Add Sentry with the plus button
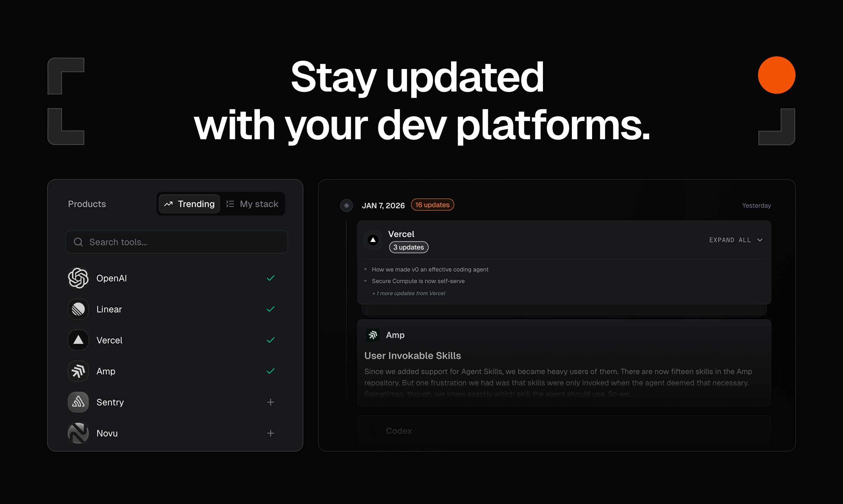The width and height of the screenshot is (843, 504). [x=270, y=402]
